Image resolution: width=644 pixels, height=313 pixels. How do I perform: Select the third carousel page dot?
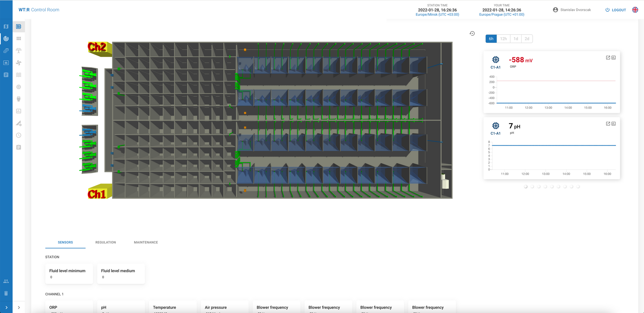(x=539, y=187)
